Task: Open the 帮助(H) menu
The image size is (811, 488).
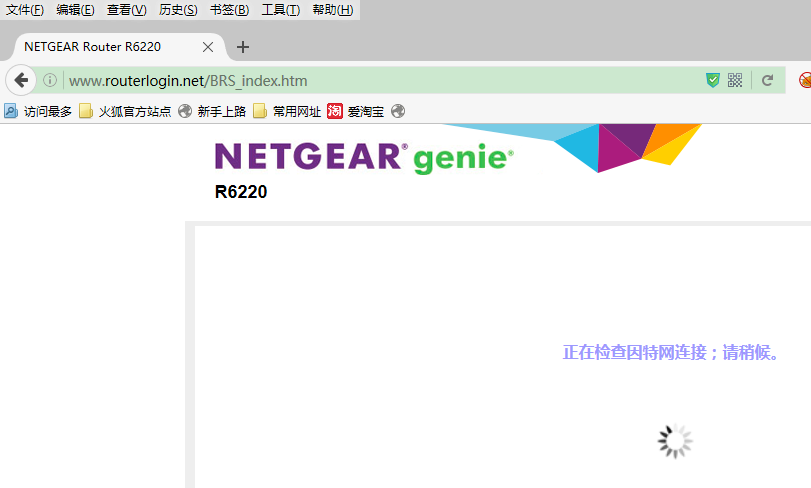Action: 333,10
